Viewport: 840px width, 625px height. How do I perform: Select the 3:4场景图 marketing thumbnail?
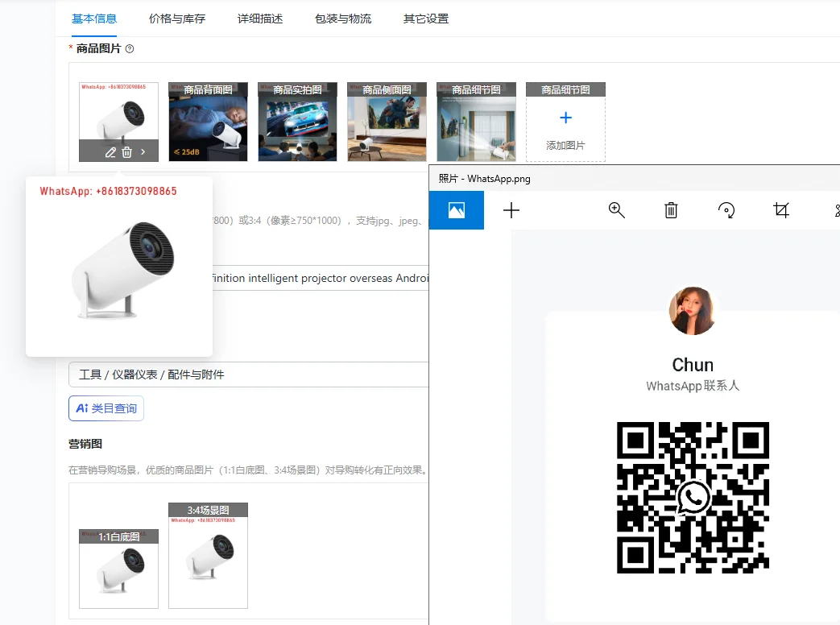[209, 556]
